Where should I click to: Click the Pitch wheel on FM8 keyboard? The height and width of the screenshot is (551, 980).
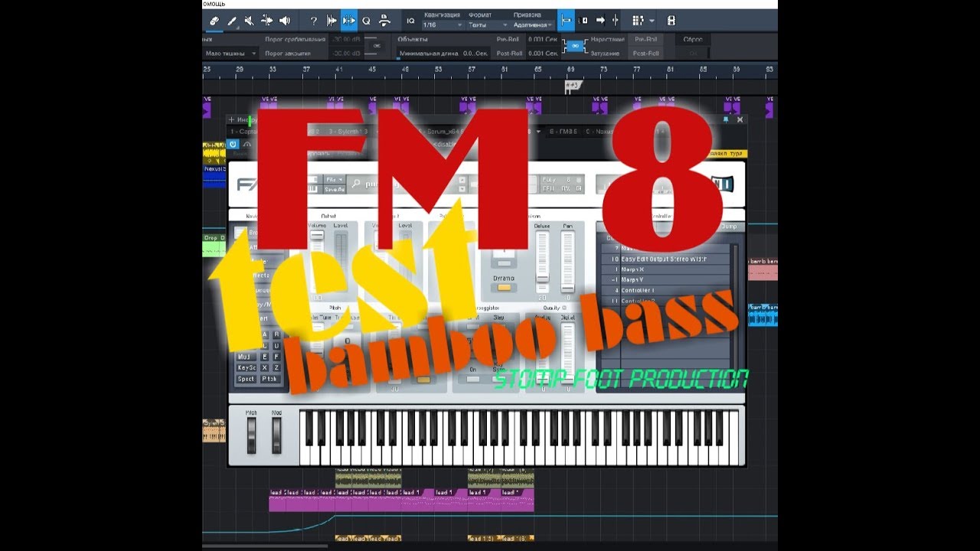pos(251,435)
